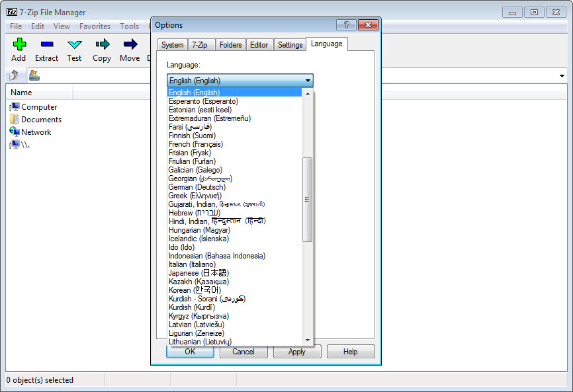573x392 pixels.
Task: Open the Edit menu
Action: click(x=38, y=26)
